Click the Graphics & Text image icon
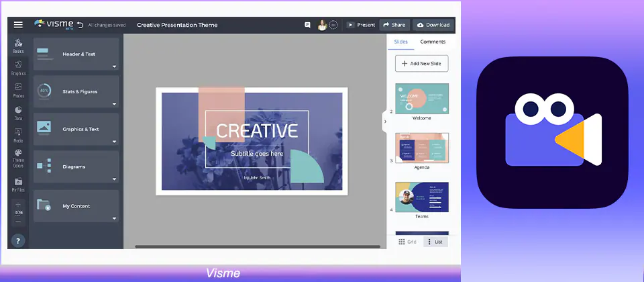The width and height of the screenshot is (644, 282). coord(44,127)
